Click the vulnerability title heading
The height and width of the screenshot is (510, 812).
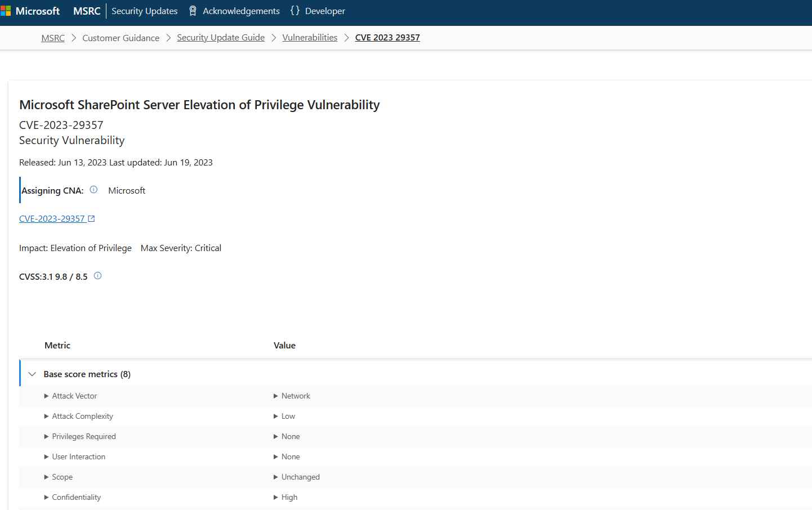199,105
